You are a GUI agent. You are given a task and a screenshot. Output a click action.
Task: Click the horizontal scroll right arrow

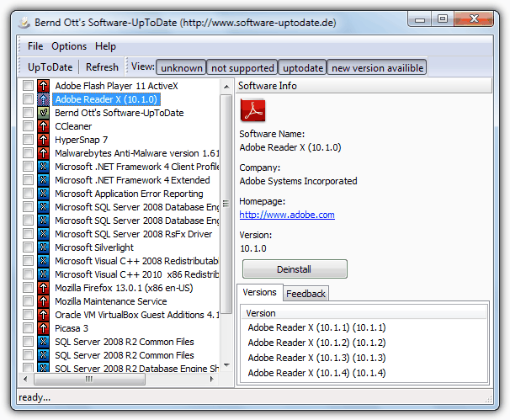[212, 379]
